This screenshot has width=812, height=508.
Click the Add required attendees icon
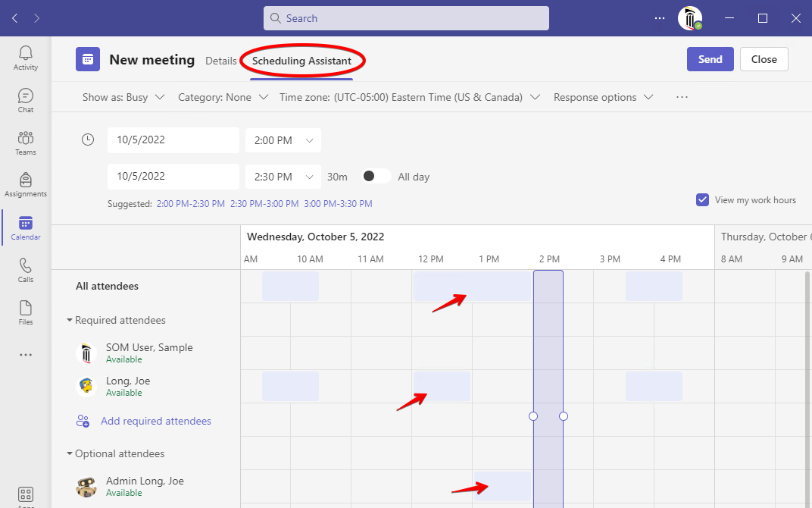[83, 421]
